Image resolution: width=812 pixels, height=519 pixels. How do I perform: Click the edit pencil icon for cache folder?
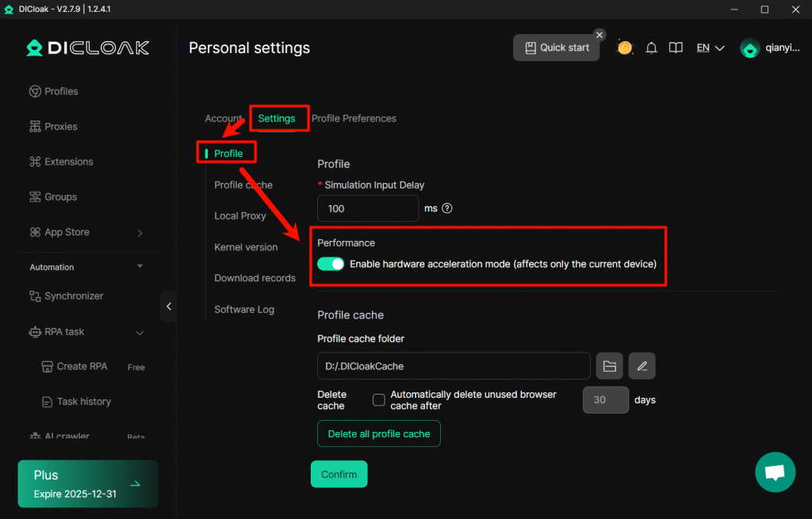(642, 366)
